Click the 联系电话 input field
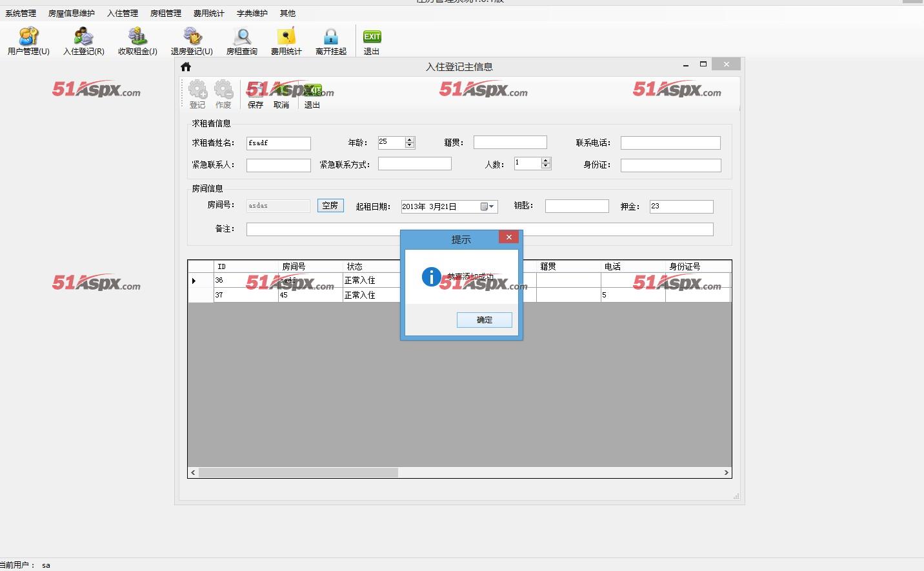 tap(670, 143)
